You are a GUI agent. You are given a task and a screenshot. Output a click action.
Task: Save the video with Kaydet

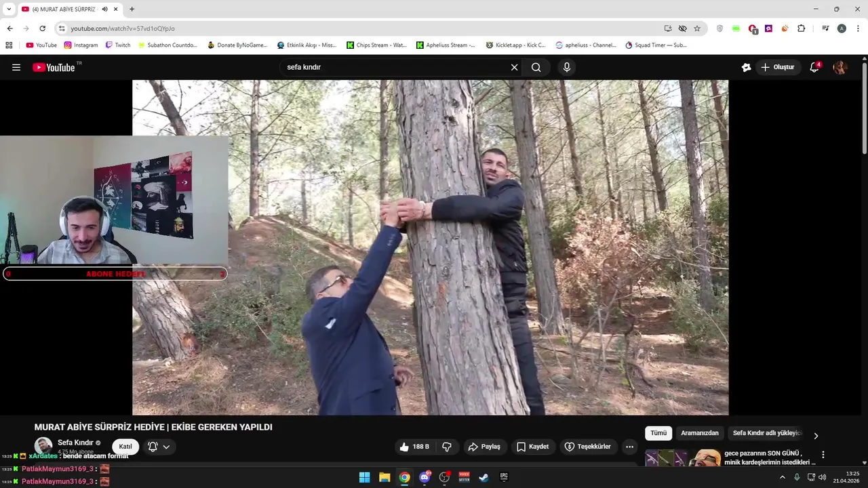[x=533, y=447]
